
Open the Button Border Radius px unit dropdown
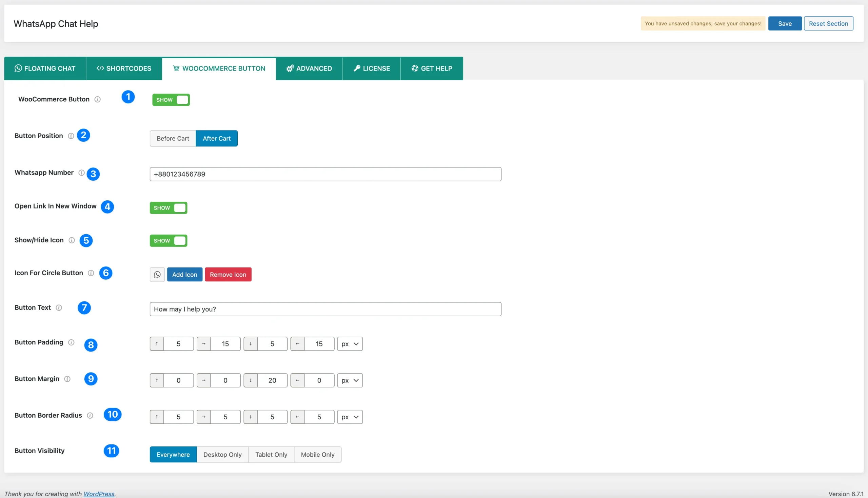pyautogui.click(x=350, y=417)
